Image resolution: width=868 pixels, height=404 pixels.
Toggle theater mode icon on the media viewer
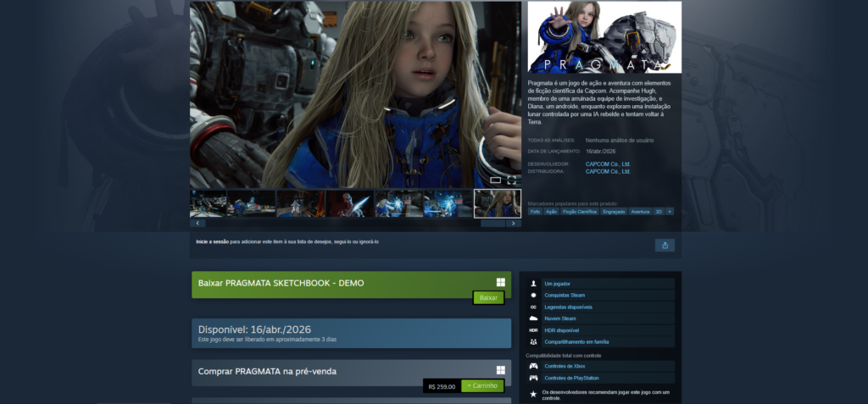[496, 180]
